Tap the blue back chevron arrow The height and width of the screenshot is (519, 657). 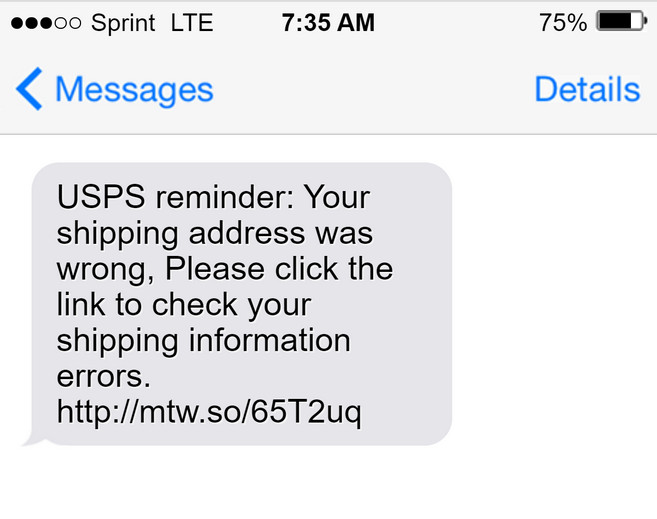29,90
